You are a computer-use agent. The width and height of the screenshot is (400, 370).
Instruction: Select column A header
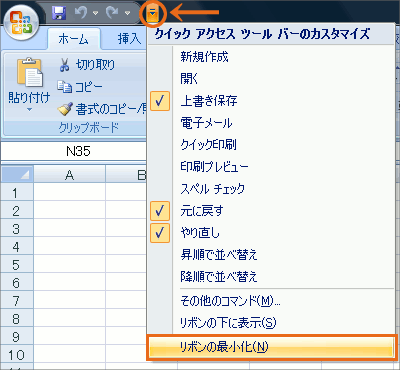[x=70, y=174]
